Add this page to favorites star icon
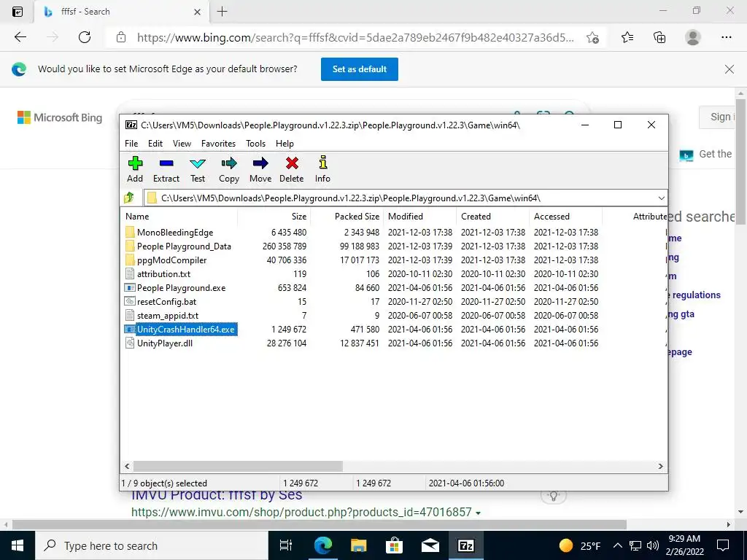747x560 pixels. click(x=592, y=38)
